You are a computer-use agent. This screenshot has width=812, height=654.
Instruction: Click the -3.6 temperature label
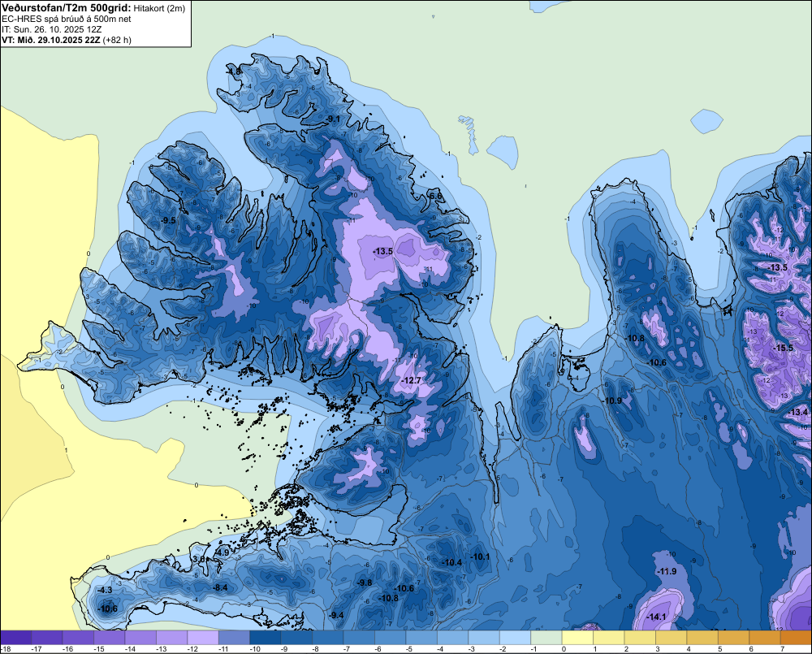(x=198, y=559)
